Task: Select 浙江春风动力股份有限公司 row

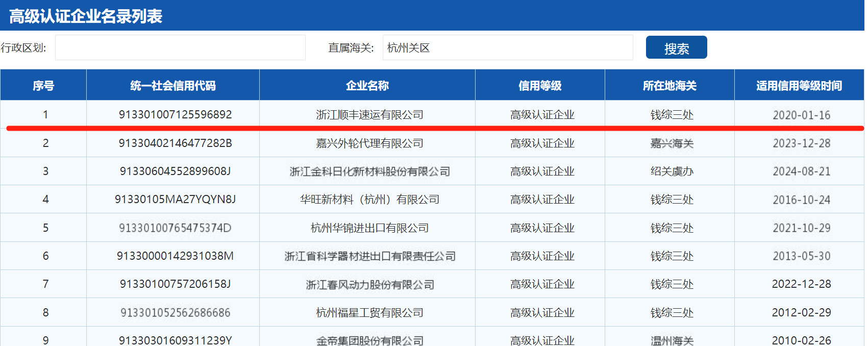Action: pos(369,284)
